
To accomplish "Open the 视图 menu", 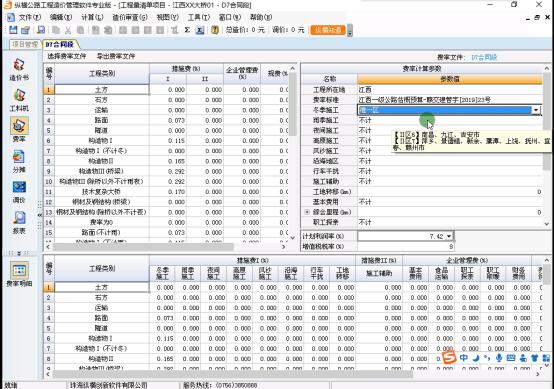I will point(167,17).
